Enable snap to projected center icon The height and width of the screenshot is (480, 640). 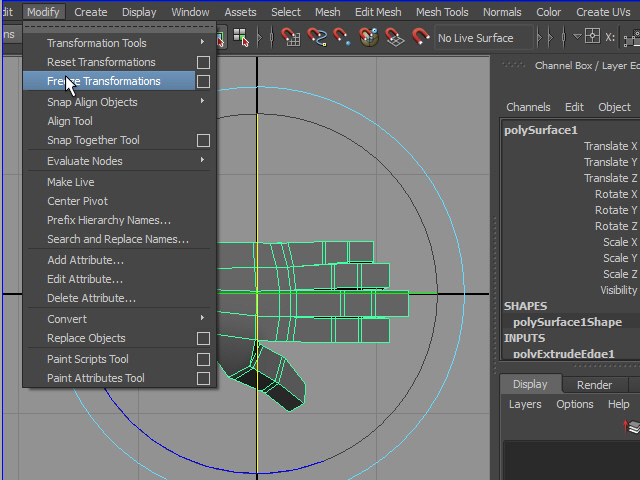[369, 37]
